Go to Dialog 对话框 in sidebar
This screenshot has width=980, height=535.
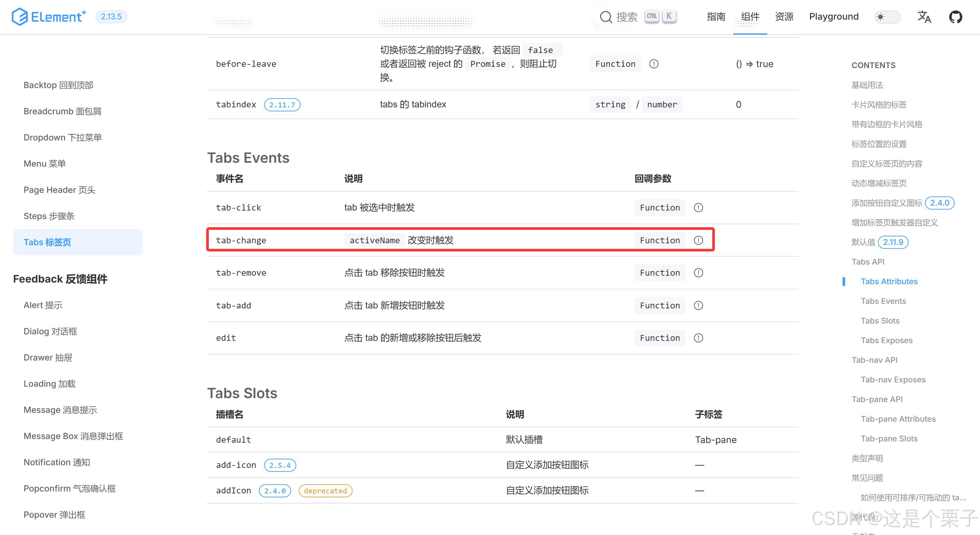point(50,331)
